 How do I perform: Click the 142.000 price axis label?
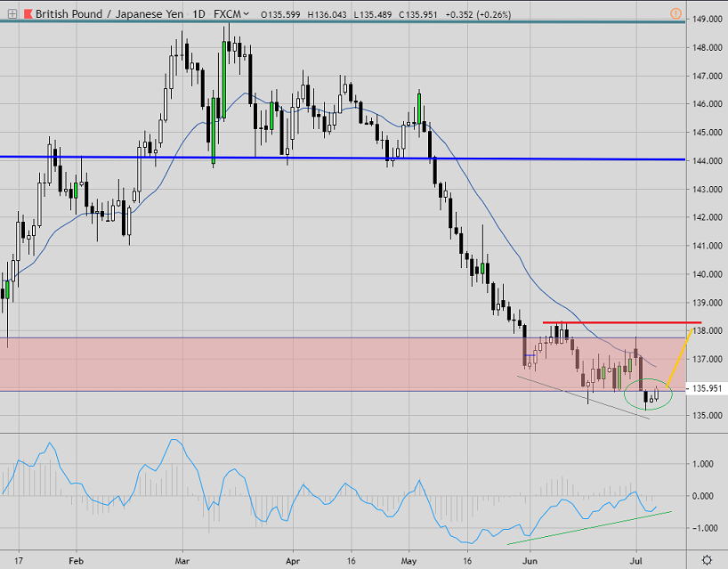pyautogui.click(x=708, y=217)
